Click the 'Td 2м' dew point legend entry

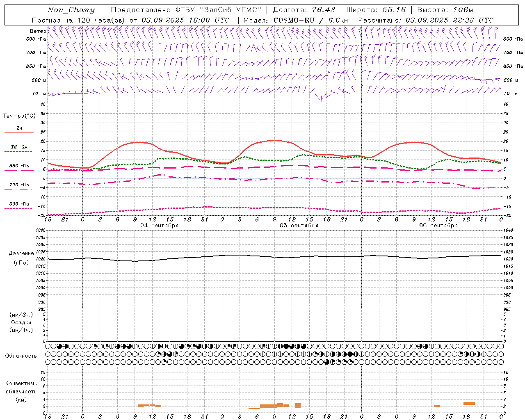point(19,147)
